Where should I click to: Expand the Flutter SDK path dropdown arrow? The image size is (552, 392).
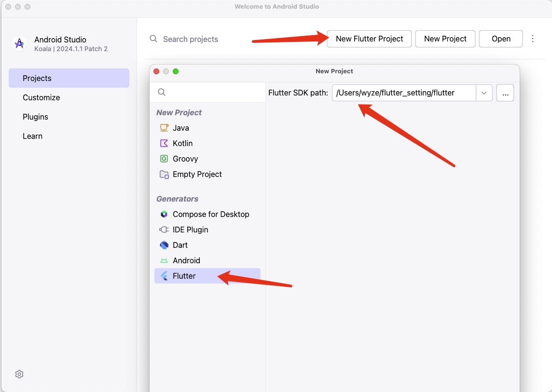484,93
